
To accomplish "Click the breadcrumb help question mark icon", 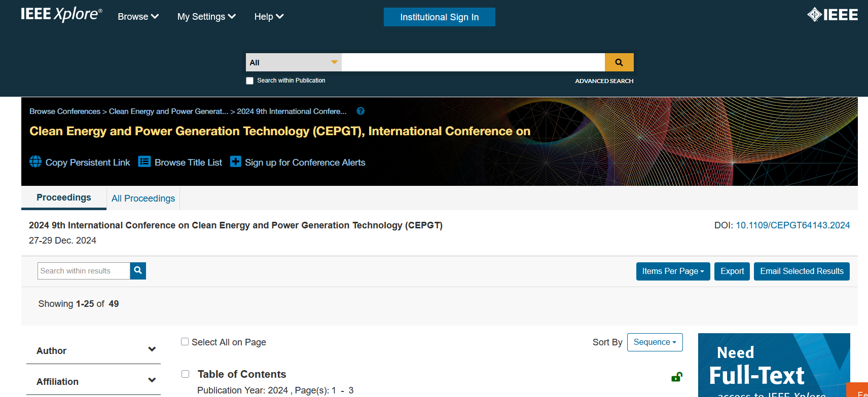I will (x=360, y=111).
